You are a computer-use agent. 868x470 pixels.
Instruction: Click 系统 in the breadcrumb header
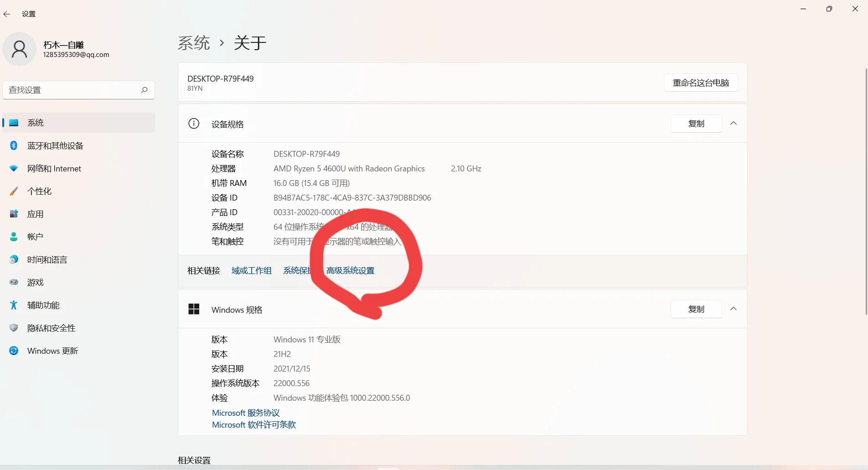click(x=193, y=42)
